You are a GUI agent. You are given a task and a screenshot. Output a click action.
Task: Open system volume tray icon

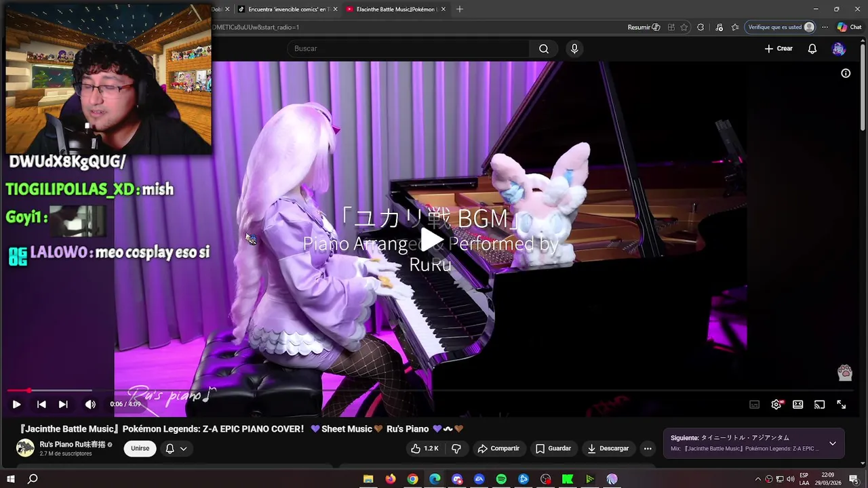(x=791, y=479)
